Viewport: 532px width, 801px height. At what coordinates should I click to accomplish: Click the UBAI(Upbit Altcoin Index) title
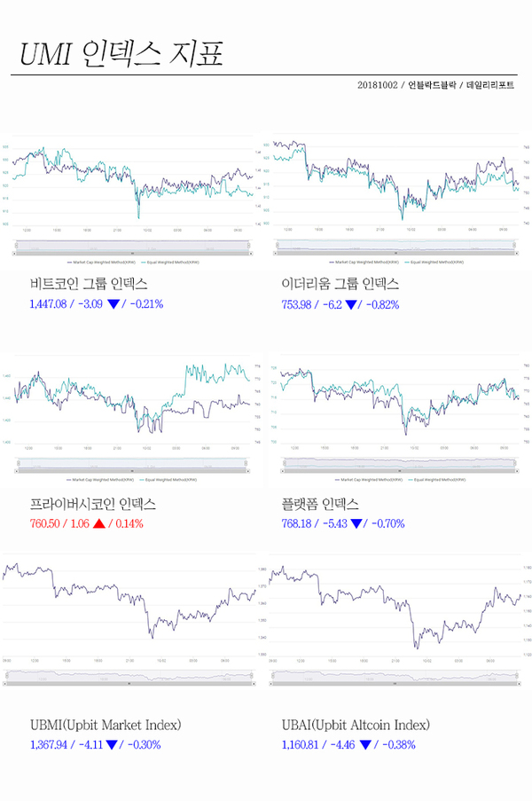[x=356, y=725]
